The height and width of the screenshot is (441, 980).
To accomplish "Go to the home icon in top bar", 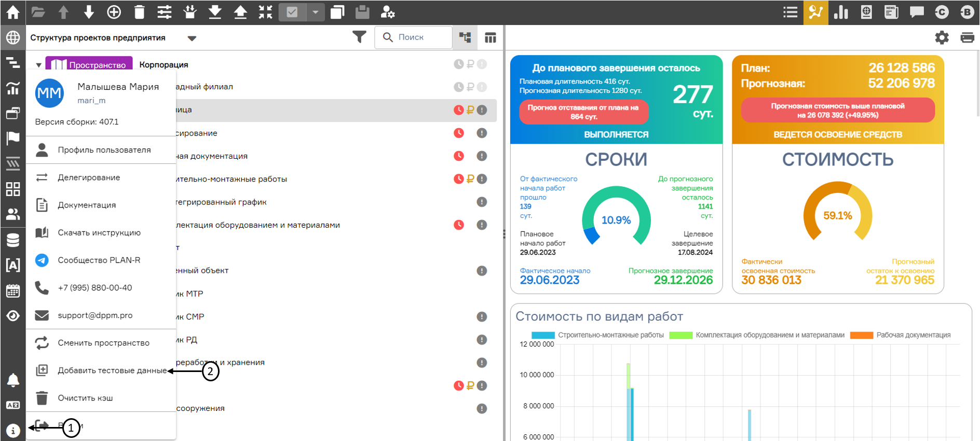I will pyautogui.click(x=12, y=12).
